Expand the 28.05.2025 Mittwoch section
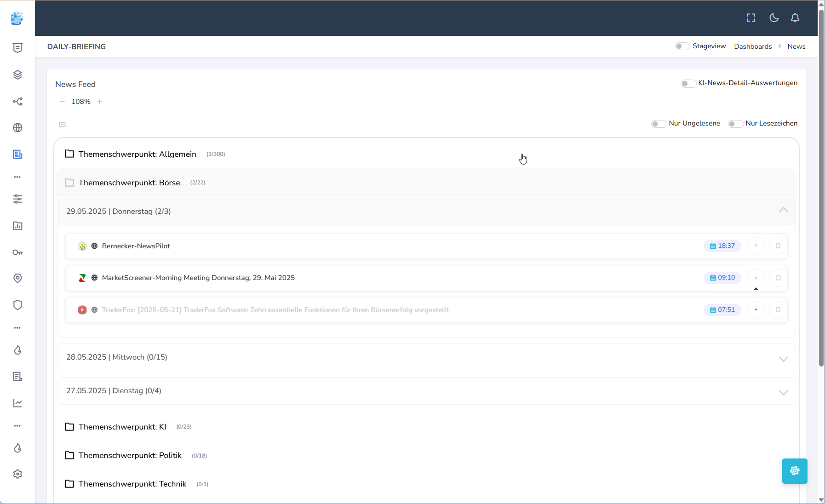 [783, 359]
